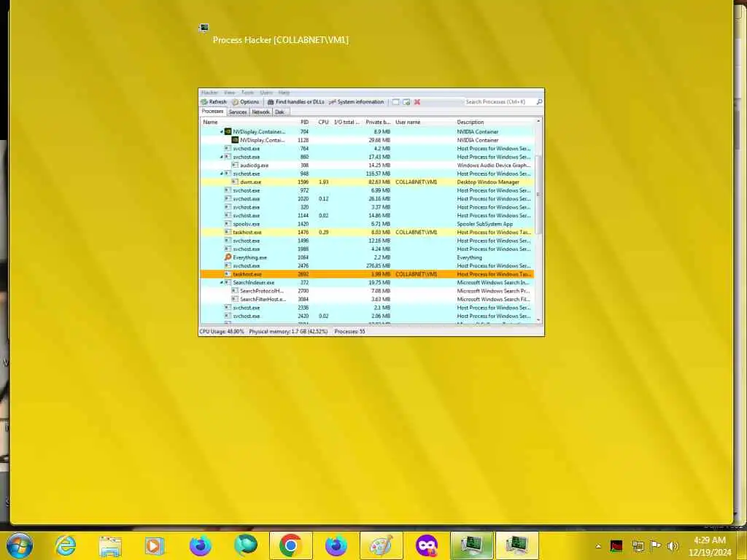Select the audiodg.exe process row

pos(368,166)
